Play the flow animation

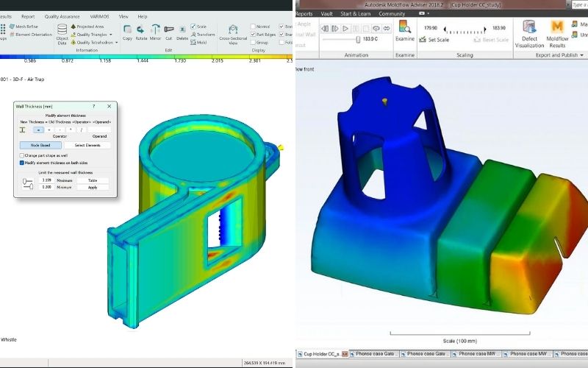click(345, 29)
